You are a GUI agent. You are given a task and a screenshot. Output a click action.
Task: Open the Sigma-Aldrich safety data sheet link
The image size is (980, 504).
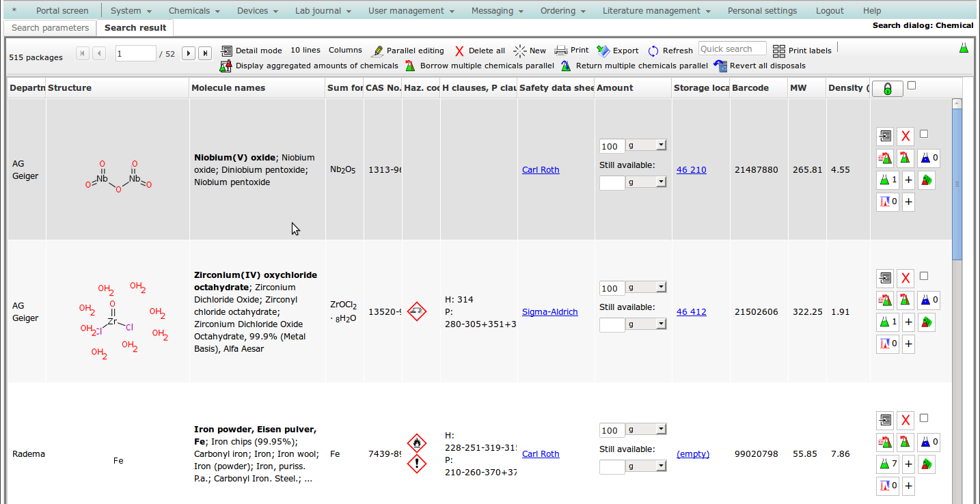tap(549, 312)
